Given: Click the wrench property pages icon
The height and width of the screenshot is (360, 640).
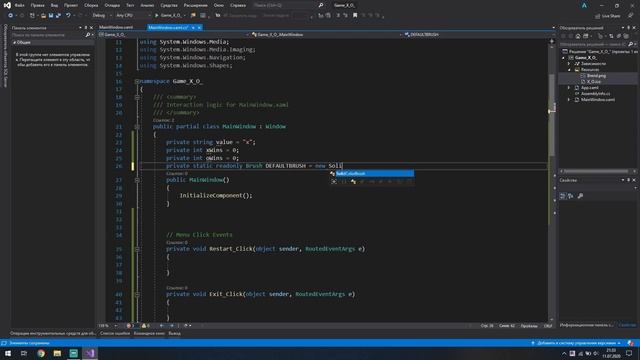Looking at the screenshot, I should [x=580, y=196].
